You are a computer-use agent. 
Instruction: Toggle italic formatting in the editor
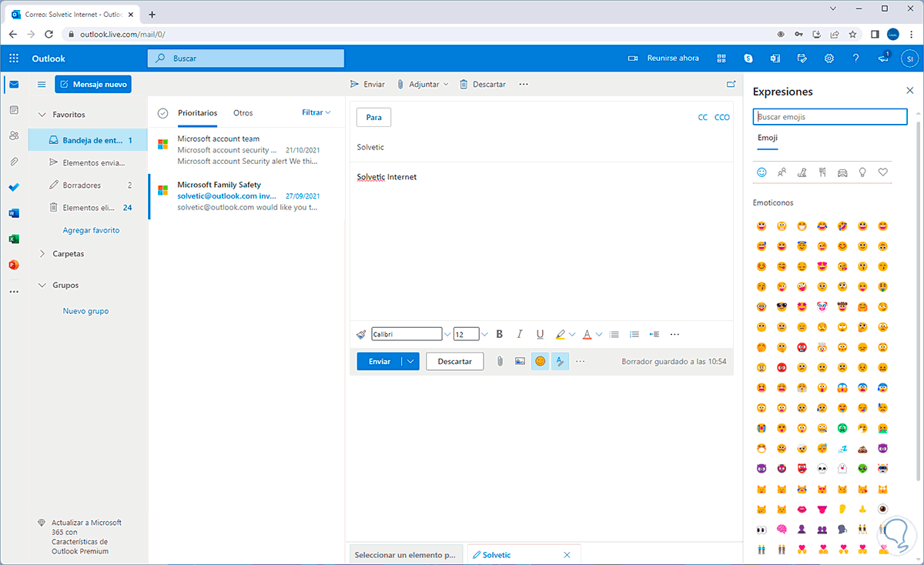click(x=519, y=334)
